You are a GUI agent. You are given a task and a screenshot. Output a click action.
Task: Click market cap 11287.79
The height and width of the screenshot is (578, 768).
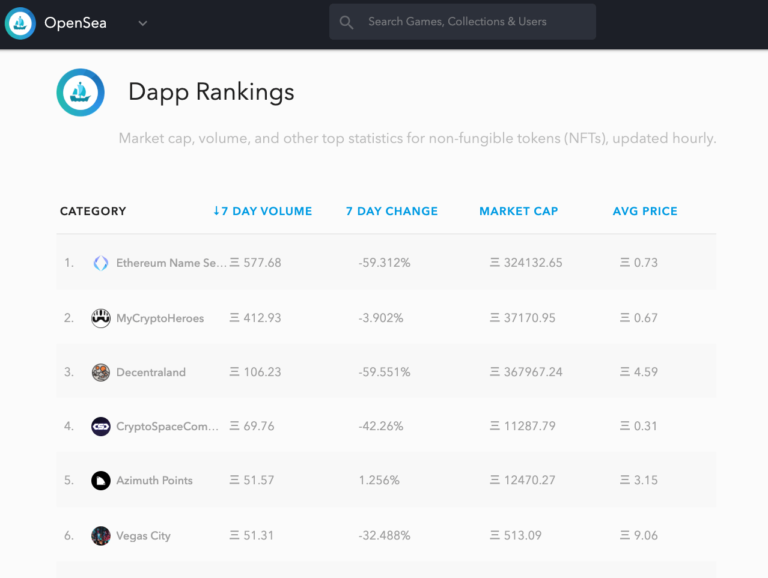point(523,426)
